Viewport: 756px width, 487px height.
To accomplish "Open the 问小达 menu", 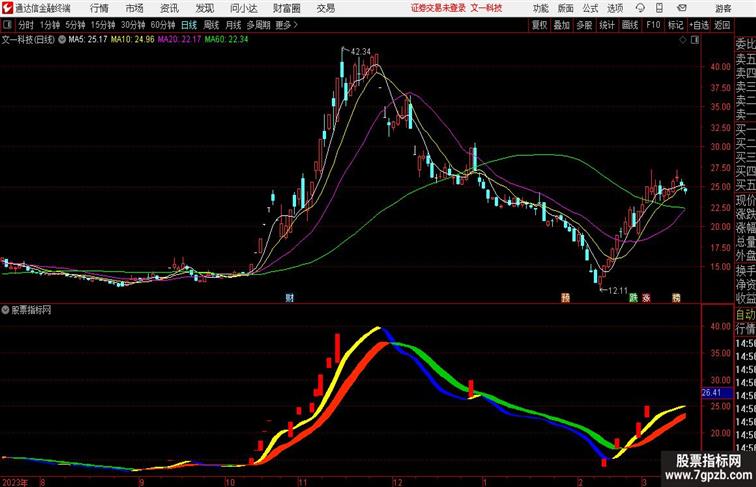I will tap(243, 8).
